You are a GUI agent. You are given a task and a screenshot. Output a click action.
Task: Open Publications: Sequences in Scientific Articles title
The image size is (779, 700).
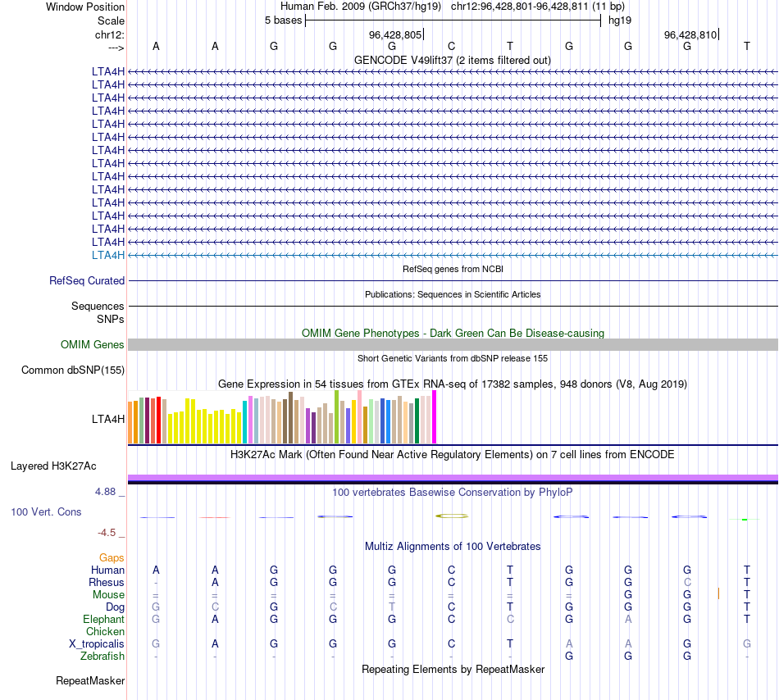[x=453, y=294]
